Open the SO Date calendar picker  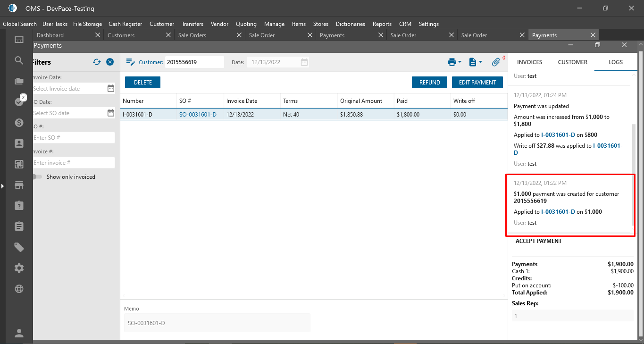111,113
